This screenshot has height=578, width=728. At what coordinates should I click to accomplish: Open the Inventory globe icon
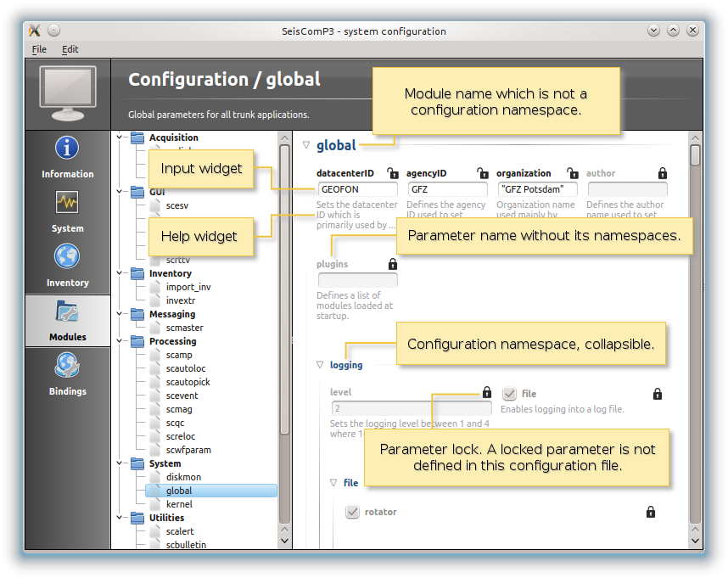pos(67,256)
